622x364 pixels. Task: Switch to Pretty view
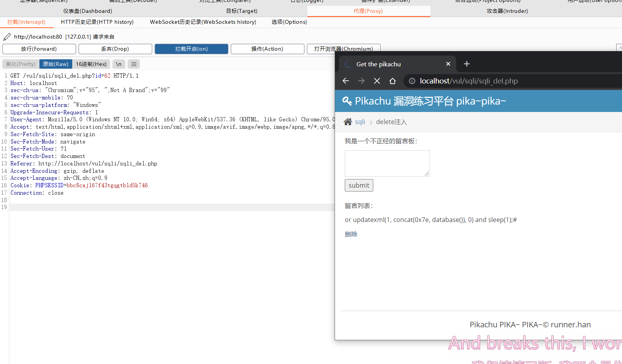pos(21,64)
